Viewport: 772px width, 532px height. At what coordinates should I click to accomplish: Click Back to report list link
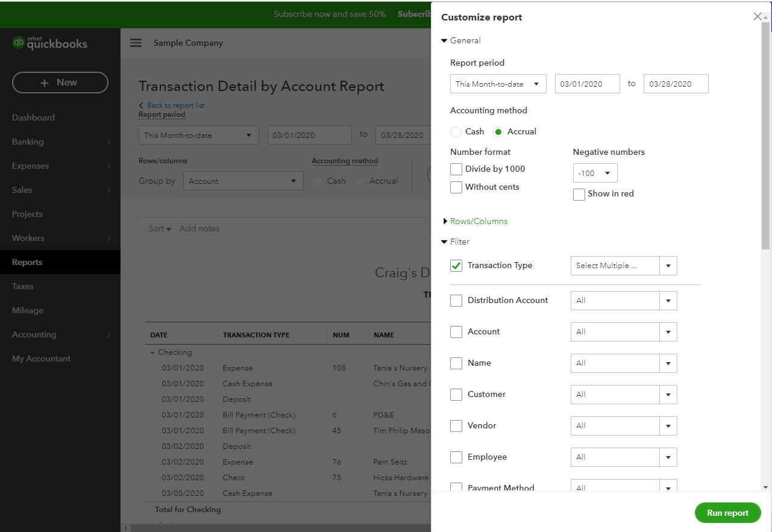point(172,105)
